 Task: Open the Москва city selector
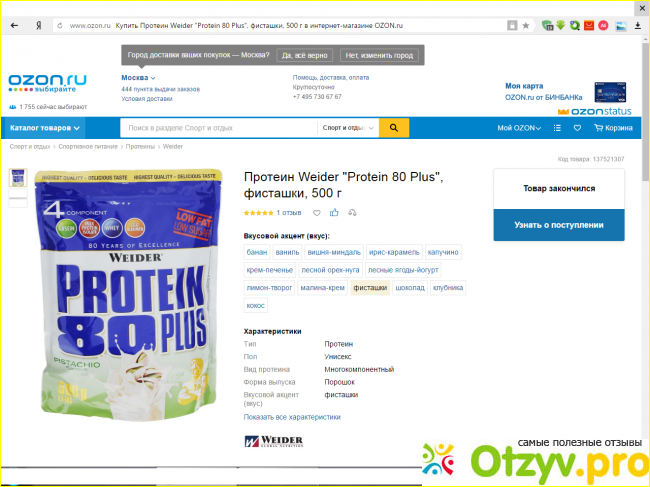click(138, 78)
